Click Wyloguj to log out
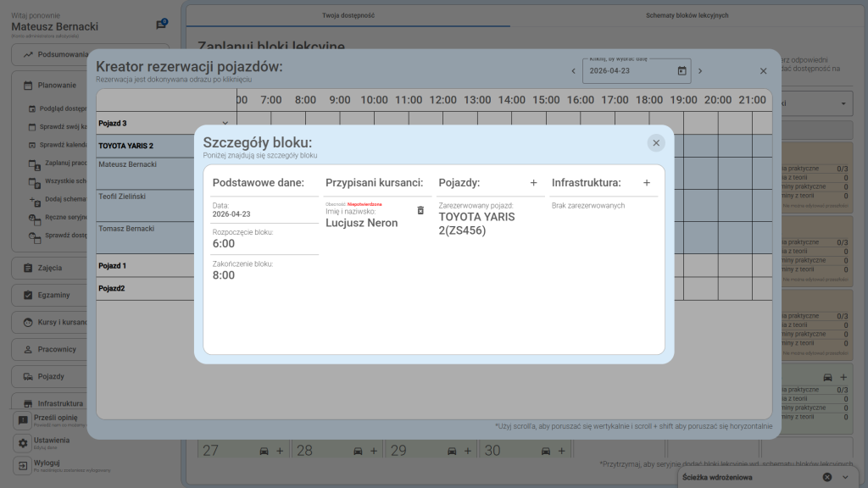The height and width of the screenshot is (488, 868). coord(47,464)
